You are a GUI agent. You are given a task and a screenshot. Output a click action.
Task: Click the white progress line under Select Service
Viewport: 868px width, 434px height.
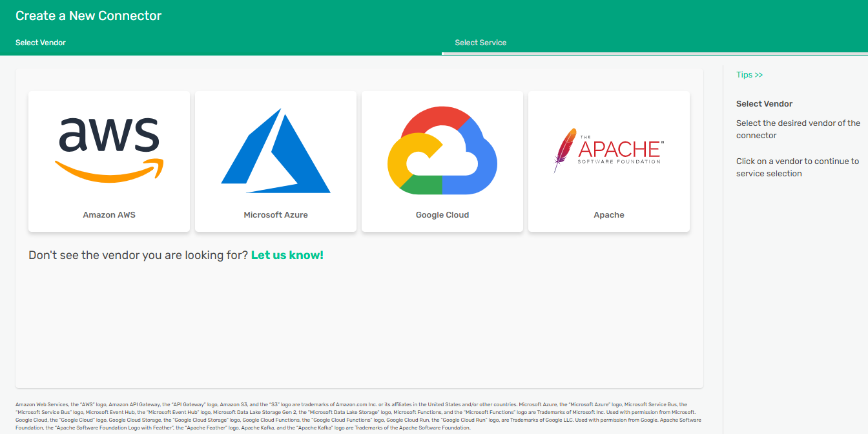(654, 54)
